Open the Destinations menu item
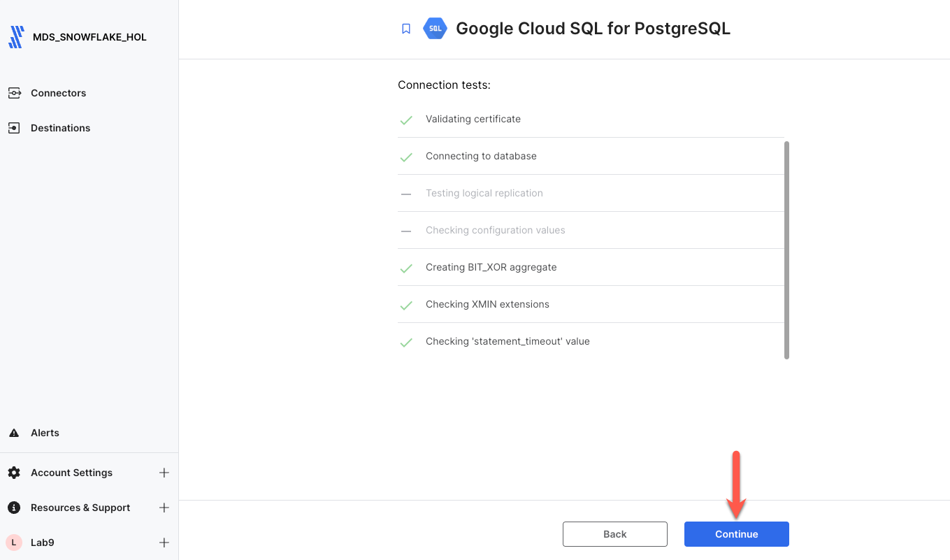 click(61, 128)
